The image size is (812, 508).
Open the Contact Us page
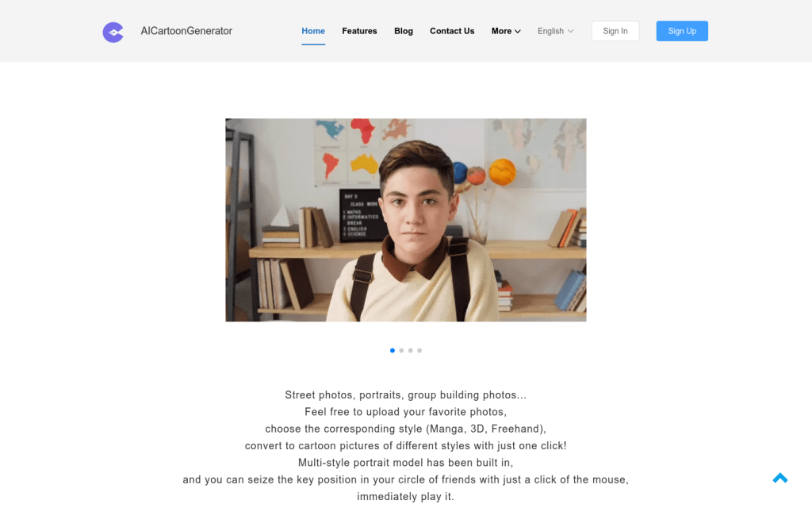pos(452,31)
